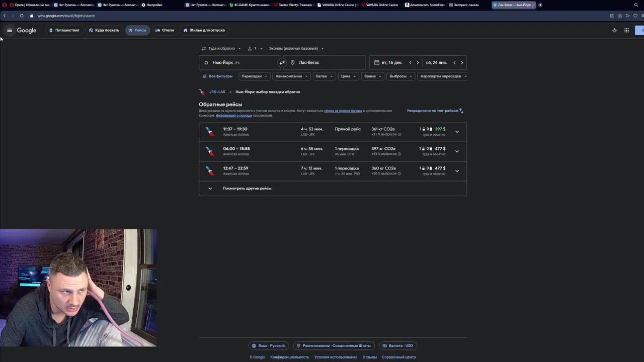Click the Opera snapshot camera icon
Viewport: 644px width, 362px height.
[619, 16]
